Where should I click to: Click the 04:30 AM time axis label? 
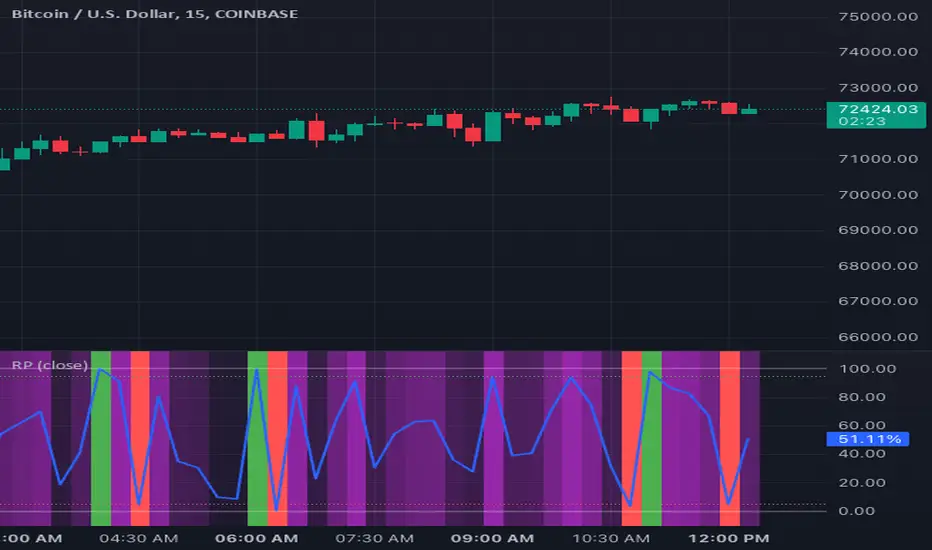(x=138, y=539)
